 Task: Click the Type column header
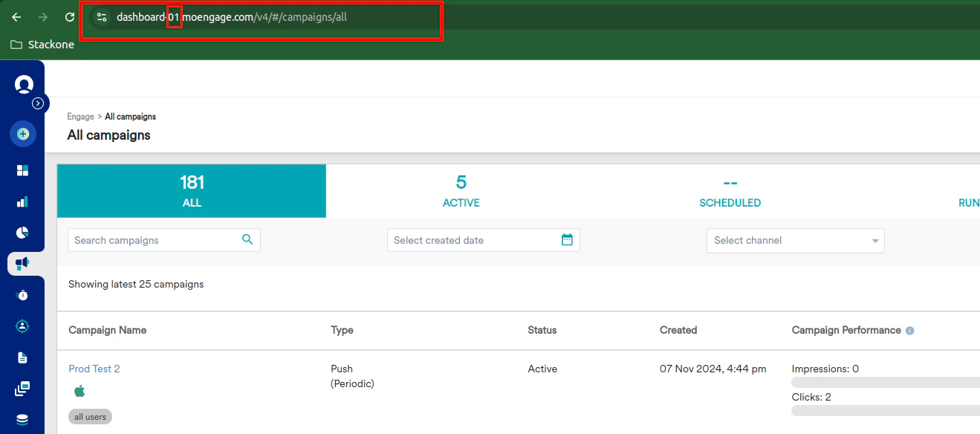click(342, 330)
